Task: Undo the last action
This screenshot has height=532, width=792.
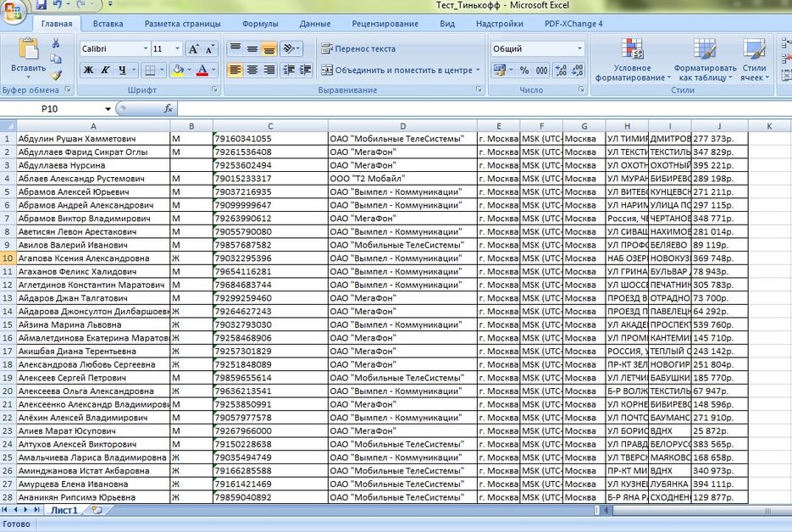Action: 58,6
